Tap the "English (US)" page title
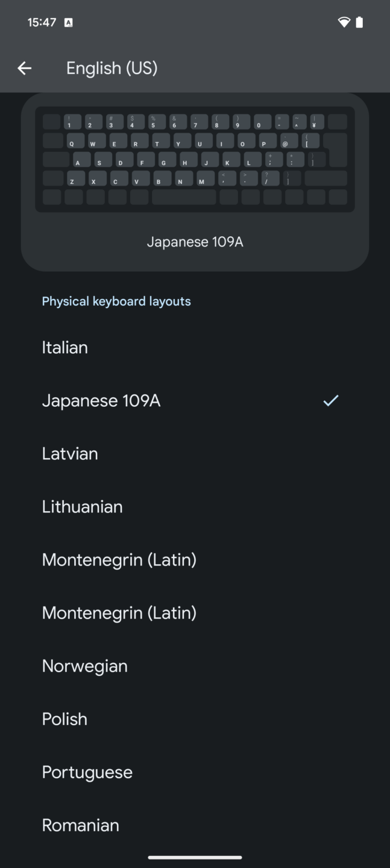 pyautogui.click(x=112, y=68)
